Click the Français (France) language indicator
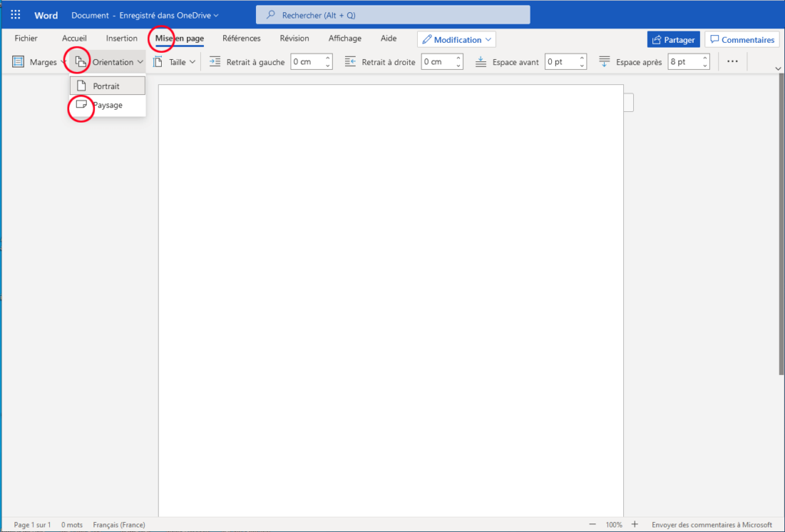 (119, 524)
